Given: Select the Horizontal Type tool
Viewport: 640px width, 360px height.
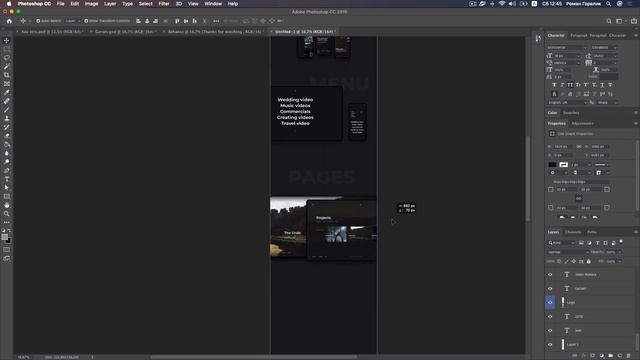Looking at the screenshot, I should click(x=7, y=179).
